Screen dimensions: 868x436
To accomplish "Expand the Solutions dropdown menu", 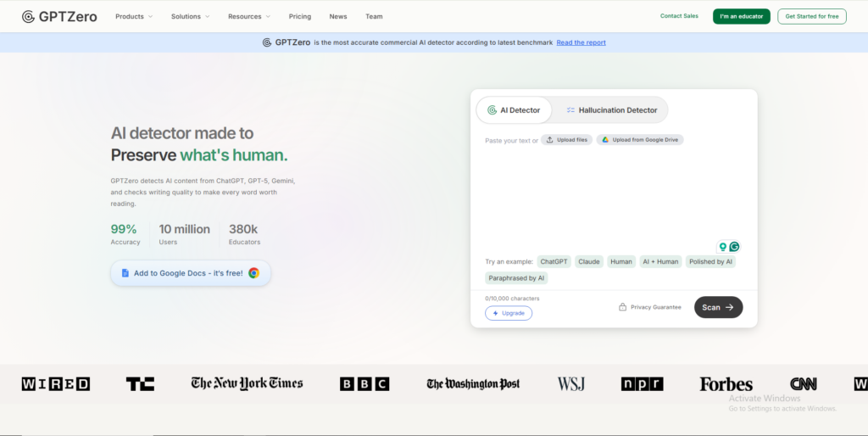I will tap(191, 16).
